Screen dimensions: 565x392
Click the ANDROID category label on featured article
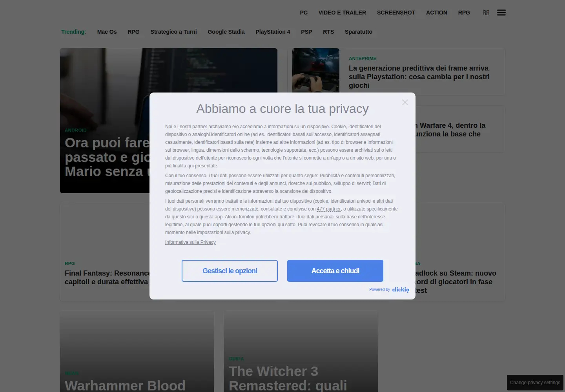pos(76,130)
